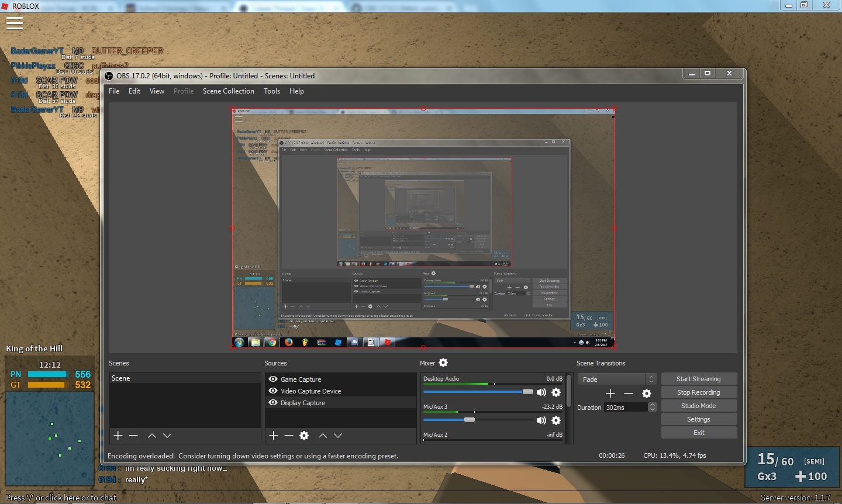Open Desktop Audio settings gear

556,392
